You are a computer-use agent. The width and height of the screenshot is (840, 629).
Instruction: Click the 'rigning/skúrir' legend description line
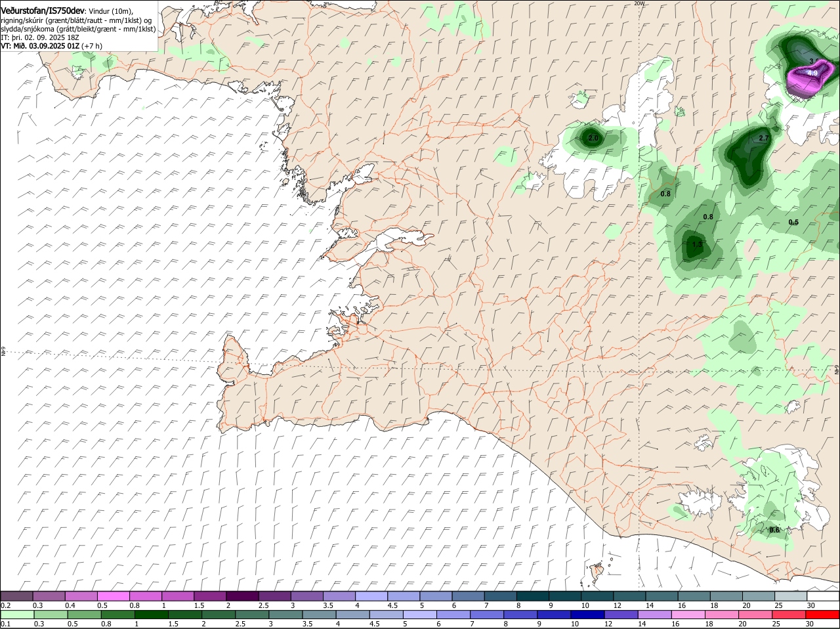tap(77, 20)
